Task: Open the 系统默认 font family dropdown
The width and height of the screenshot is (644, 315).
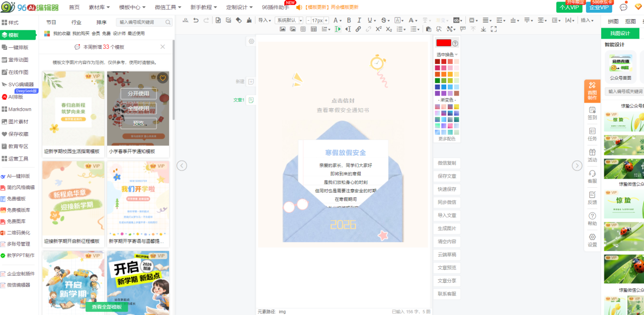Action: coord(289,20)
